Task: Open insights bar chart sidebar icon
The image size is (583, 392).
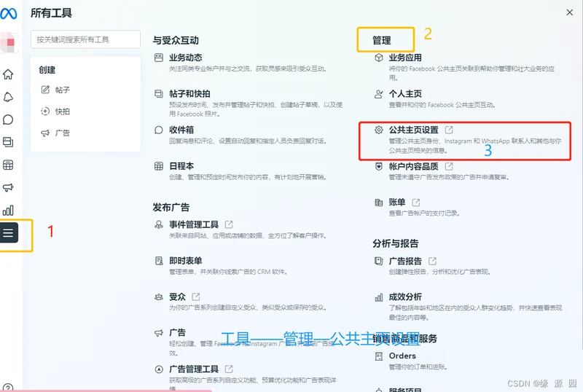Action: point(8,210)
